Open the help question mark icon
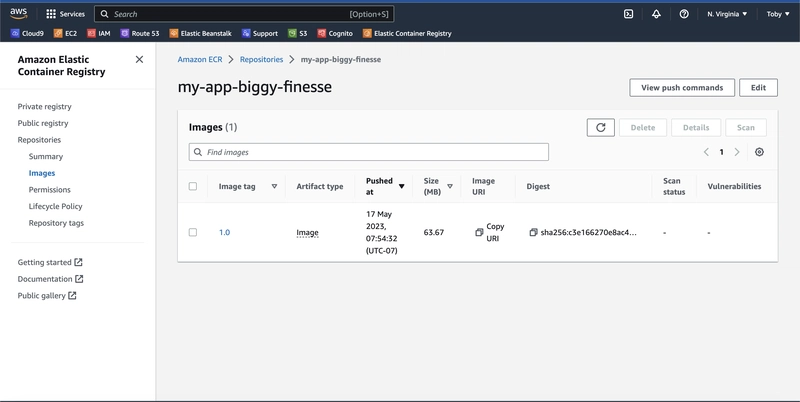Screen dimensions: 800x402 [684, 14]
